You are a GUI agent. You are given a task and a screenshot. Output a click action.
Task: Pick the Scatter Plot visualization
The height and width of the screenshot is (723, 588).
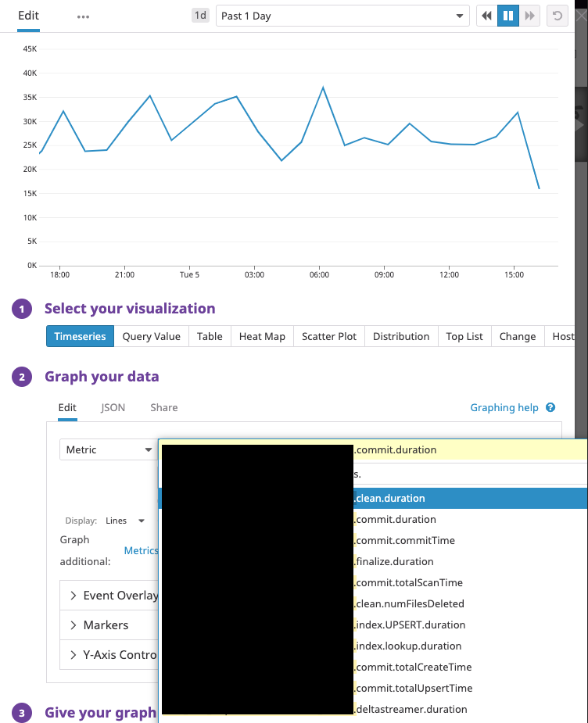tap(329, 336)
